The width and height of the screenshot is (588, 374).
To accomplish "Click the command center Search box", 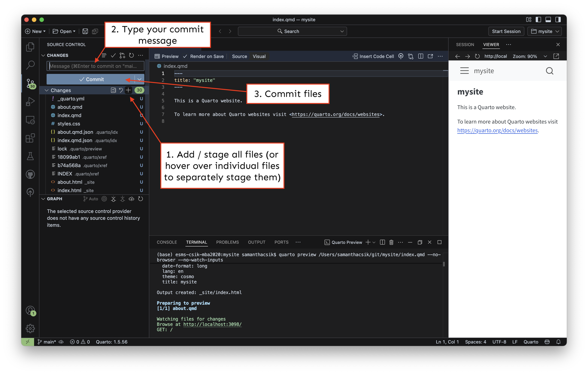I will (292, 31).
